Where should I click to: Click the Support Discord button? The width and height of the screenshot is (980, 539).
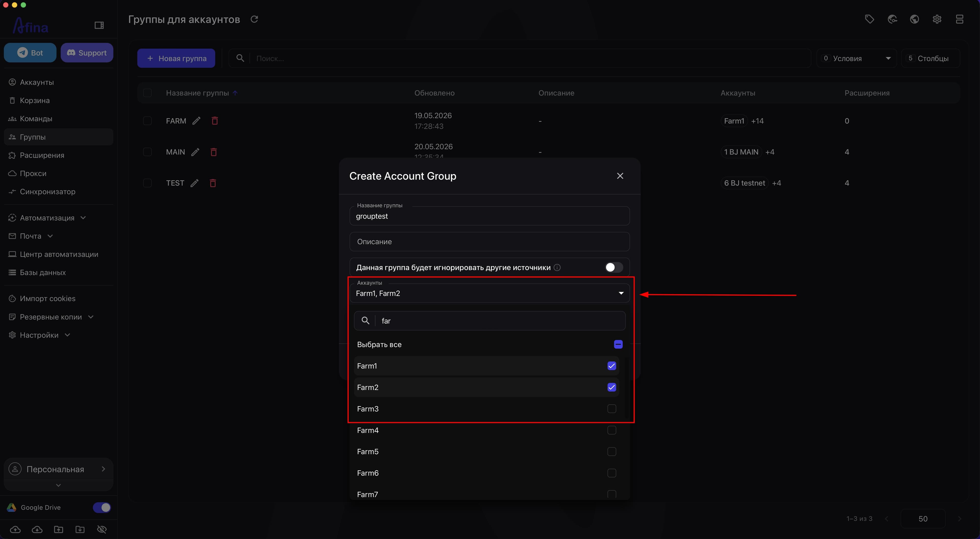(x=87, y=53)
